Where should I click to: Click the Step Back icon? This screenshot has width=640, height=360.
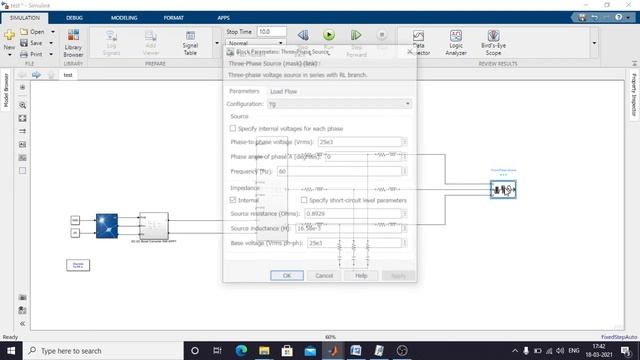pos(303,35)
